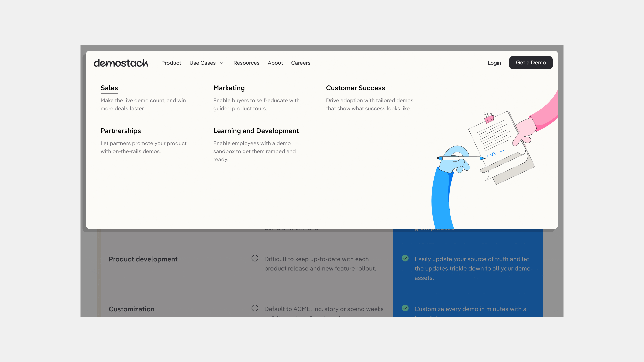
Task: Click 'Easily update your source of truth' text
Action: (x=472, y=268)
